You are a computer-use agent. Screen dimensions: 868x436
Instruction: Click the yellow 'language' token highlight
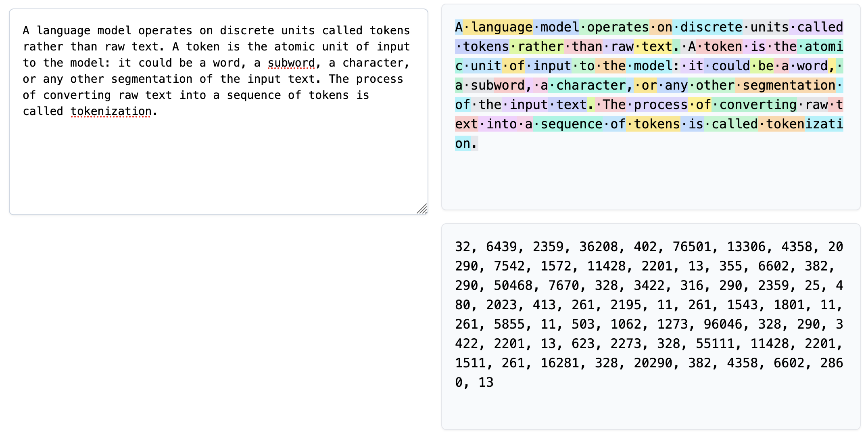(498, 27)
